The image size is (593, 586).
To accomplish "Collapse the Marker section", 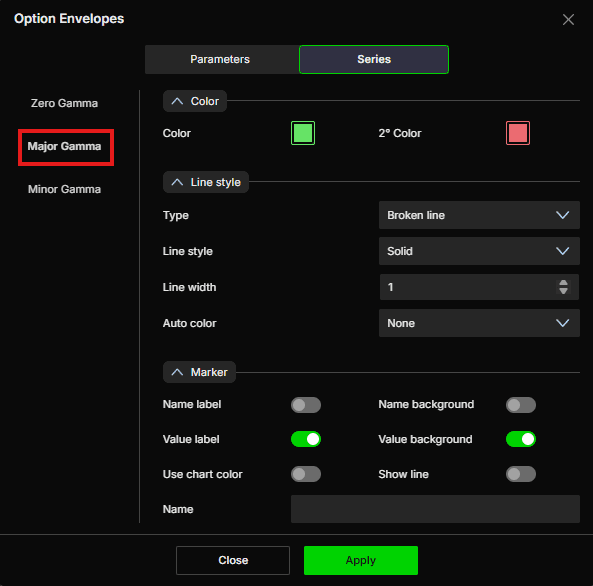I will point(199,372).
